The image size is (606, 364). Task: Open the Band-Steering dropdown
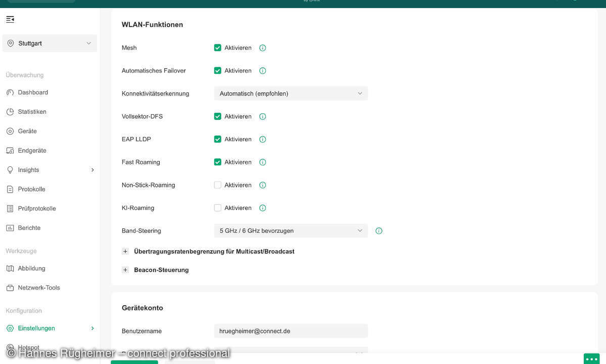(x=291, y=231)
